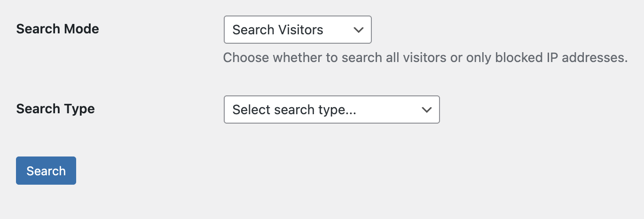Open the Search Mode dropdown
Screen dimensions: 644x219
(297, 30)
